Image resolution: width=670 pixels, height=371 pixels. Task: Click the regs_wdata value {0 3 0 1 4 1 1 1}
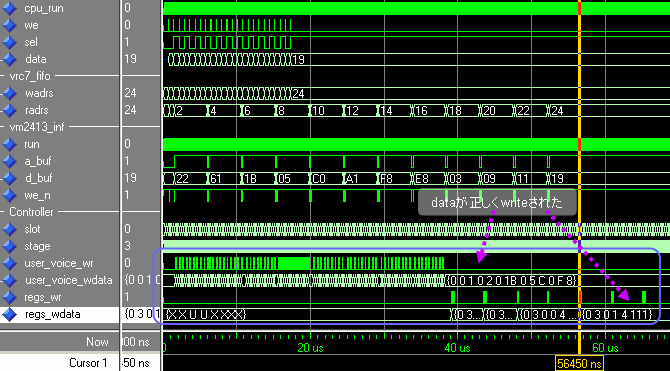point(617,315)
